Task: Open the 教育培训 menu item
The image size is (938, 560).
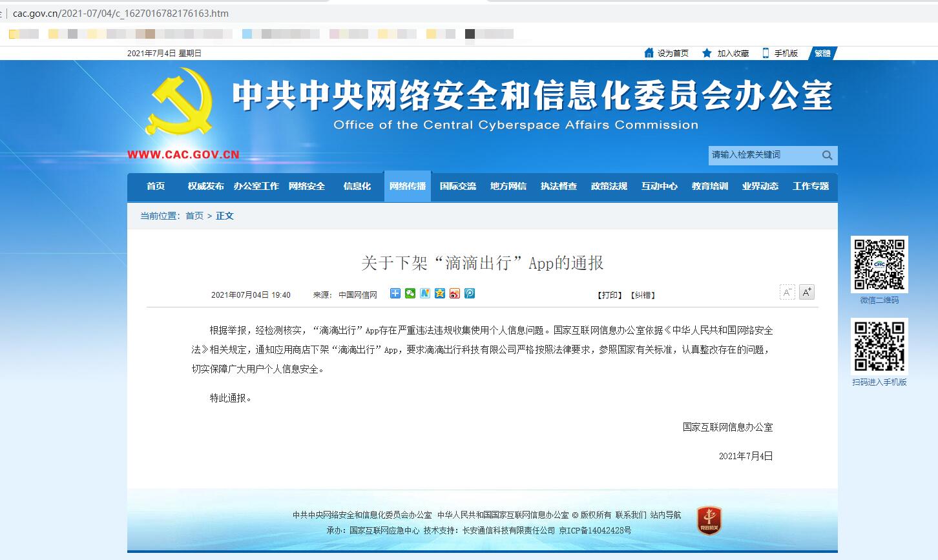Action: [710, 186]
